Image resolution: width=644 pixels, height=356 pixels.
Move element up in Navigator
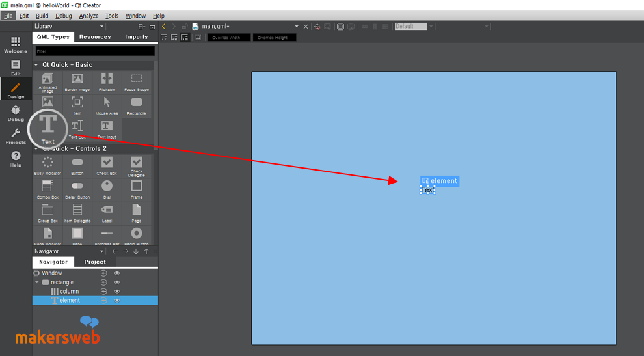pos(146,251)
